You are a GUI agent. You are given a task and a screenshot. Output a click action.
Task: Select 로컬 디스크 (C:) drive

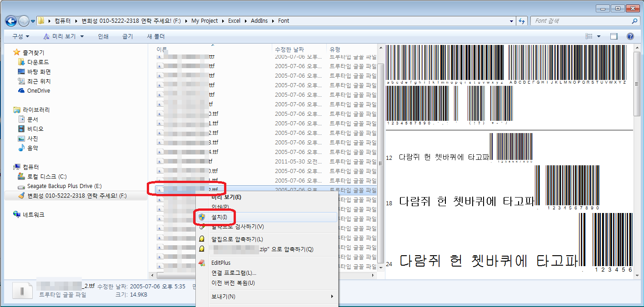tap(46, 176)
